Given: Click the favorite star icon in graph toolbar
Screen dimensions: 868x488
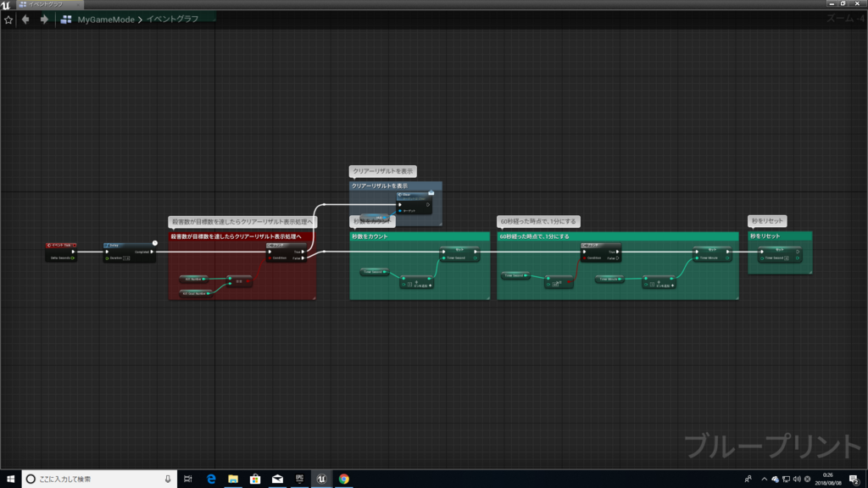Looking at the screenshot, I should coord(8,19).
